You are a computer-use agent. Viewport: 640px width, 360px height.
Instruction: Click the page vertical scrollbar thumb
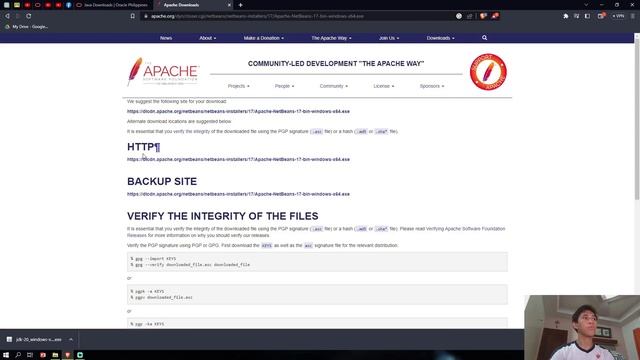637,118
